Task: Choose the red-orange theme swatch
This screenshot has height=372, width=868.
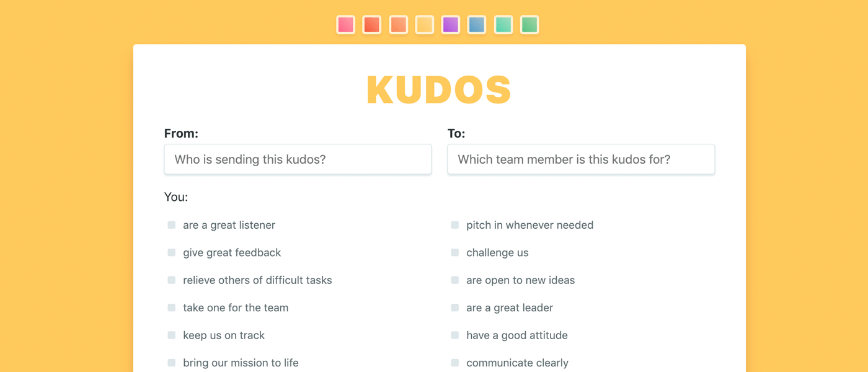Action: (372, 25)
